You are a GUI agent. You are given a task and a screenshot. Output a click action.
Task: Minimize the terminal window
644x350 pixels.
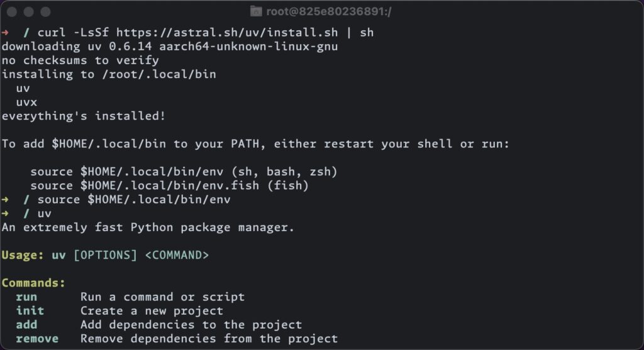tap(29, 11)
